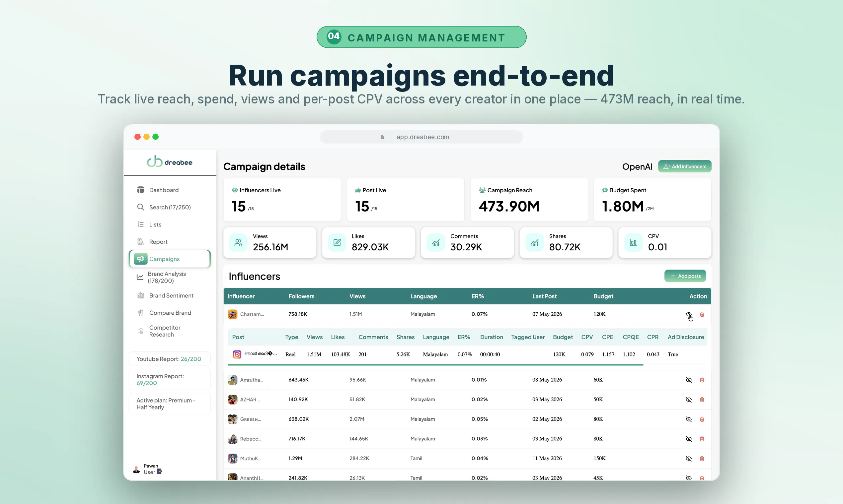Click the Brand Analysis chart icon
Screen dimensions: 843x504
click(140, 277)
